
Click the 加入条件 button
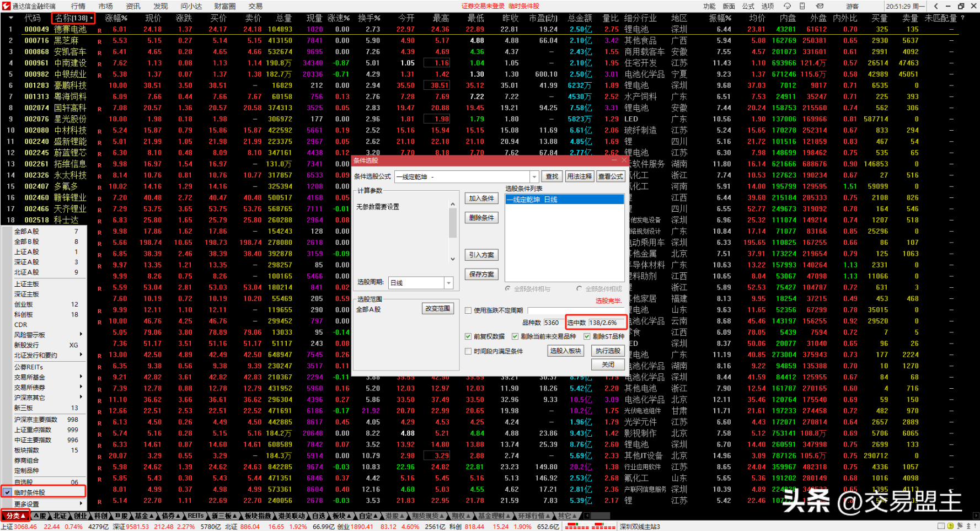coord(481,199)
